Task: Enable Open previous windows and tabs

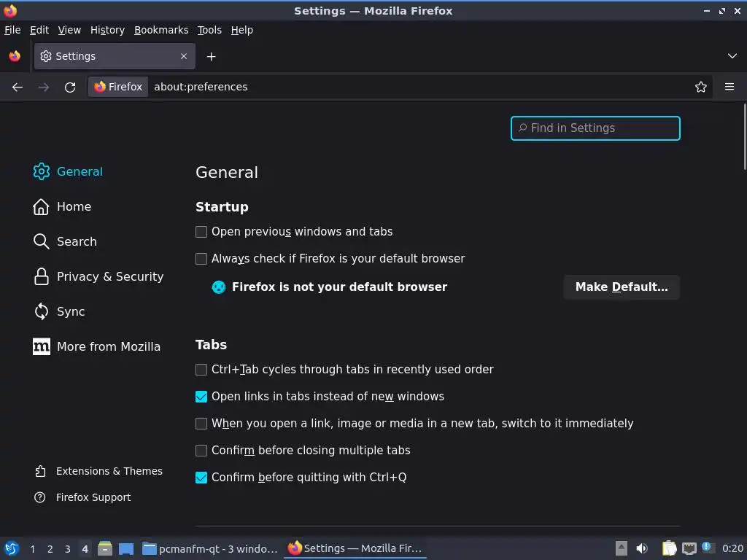Action: [201, 232]
